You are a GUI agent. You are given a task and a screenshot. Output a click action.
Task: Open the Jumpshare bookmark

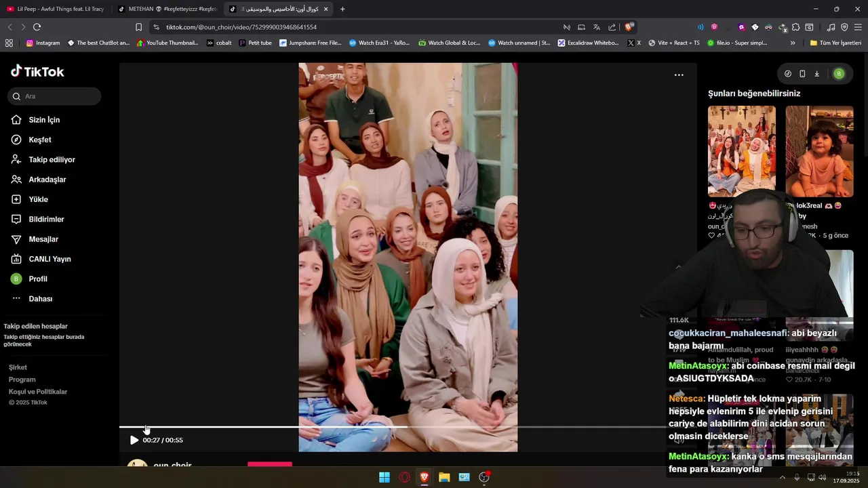pyautogui.click(x=311, y=43)
